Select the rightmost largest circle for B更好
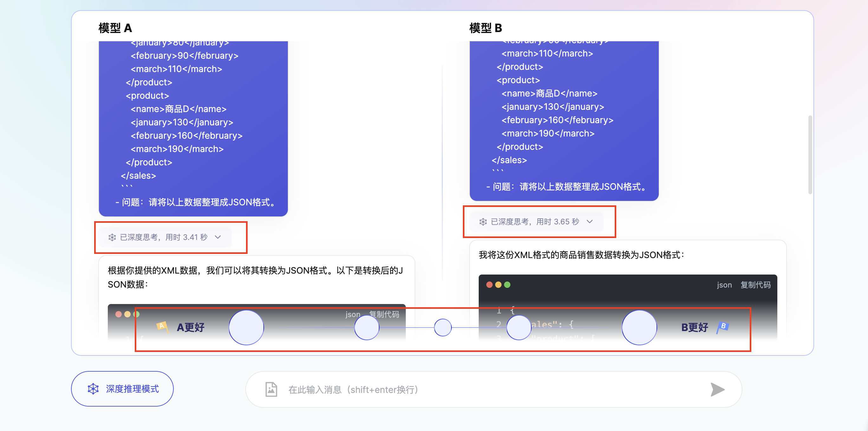This screenshot has height=431, width=868. click(x=639, y=328)
